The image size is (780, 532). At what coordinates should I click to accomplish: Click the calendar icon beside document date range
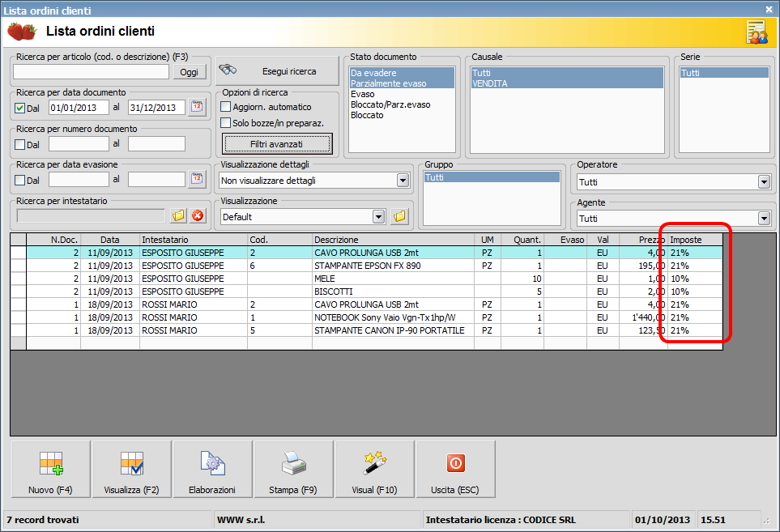point(198,107)
